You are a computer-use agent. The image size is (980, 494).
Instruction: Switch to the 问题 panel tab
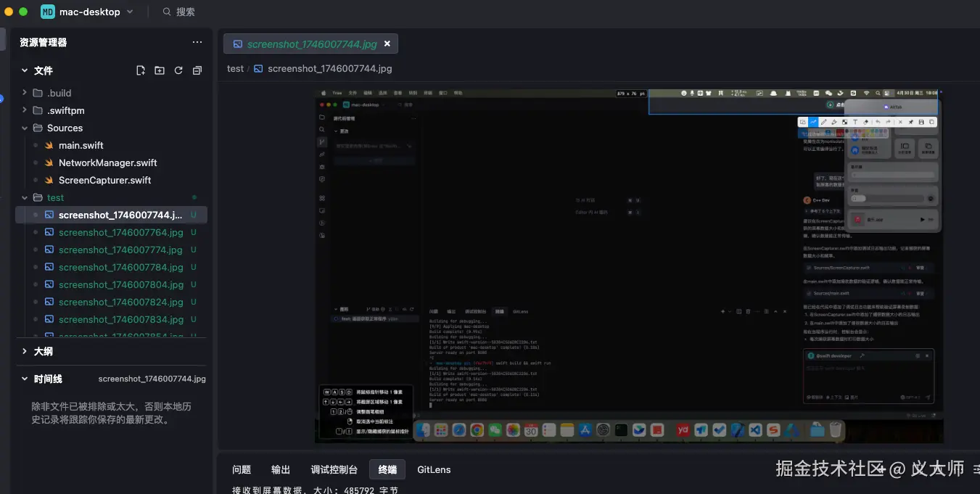point(242,469)
